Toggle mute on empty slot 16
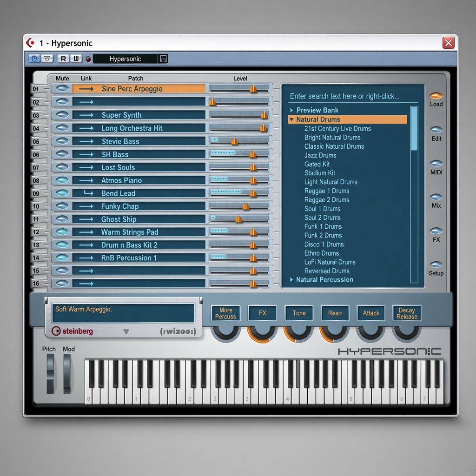Viewport: 476px width, 476px height. 62,283
